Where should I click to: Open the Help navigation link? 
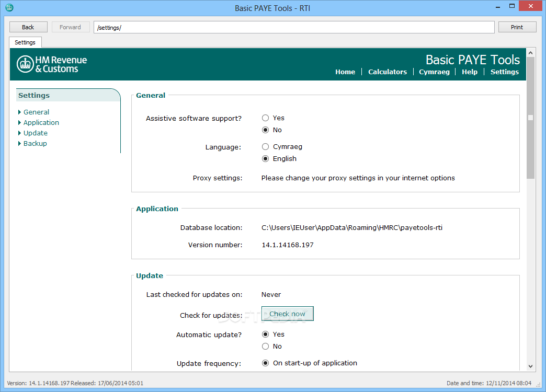pyautogui.click(x=470, y=72)
